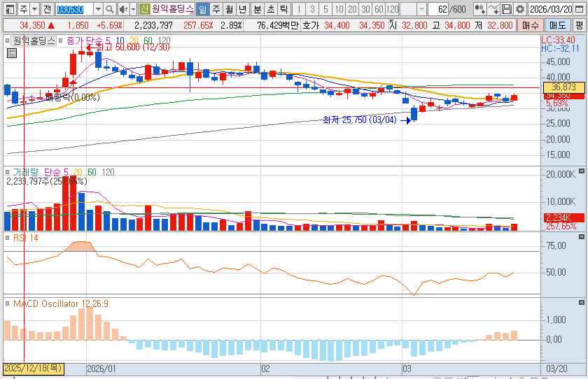This screenshot has width=588, height=379.
Task: Click the volume pane square marker icon
Action: pyautogui.click(x=7, y=172)
